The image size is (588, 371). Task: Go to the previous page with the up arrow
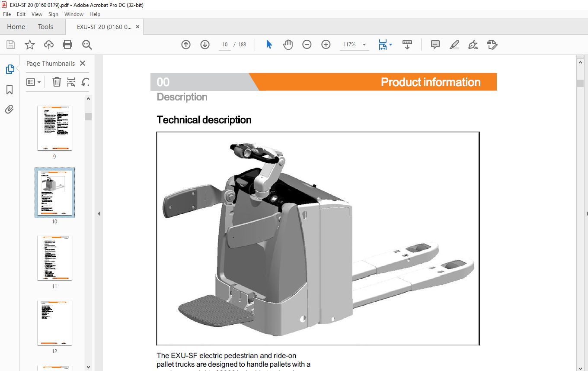[x=186, y=45]
